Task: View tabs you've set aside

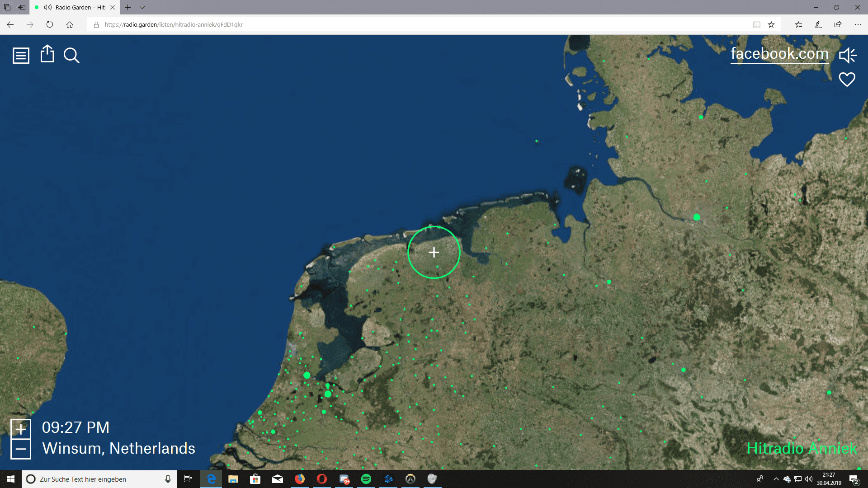Action: pyautogui.click(x=7, y=7)
